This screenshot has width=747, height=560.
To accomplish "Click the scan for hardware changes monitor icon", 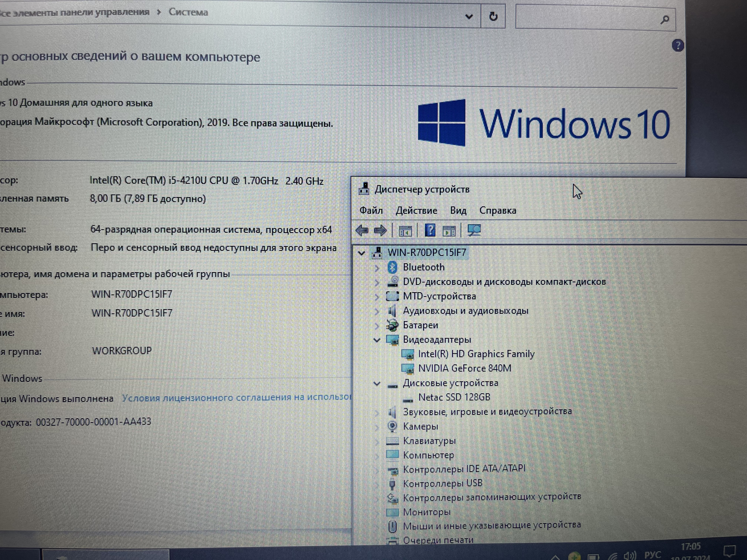I will [x=474, y=230].
